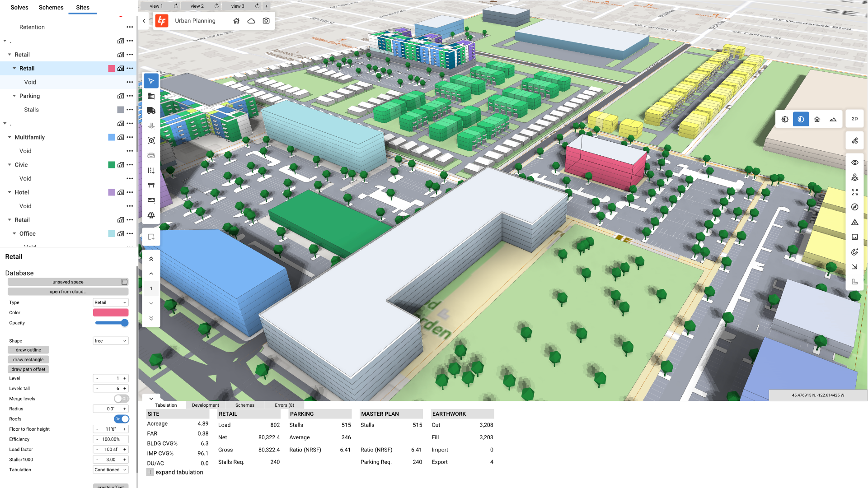Click the compass orientation icon
The width and height of the screenshot is (868, 488).
[854, 207]
